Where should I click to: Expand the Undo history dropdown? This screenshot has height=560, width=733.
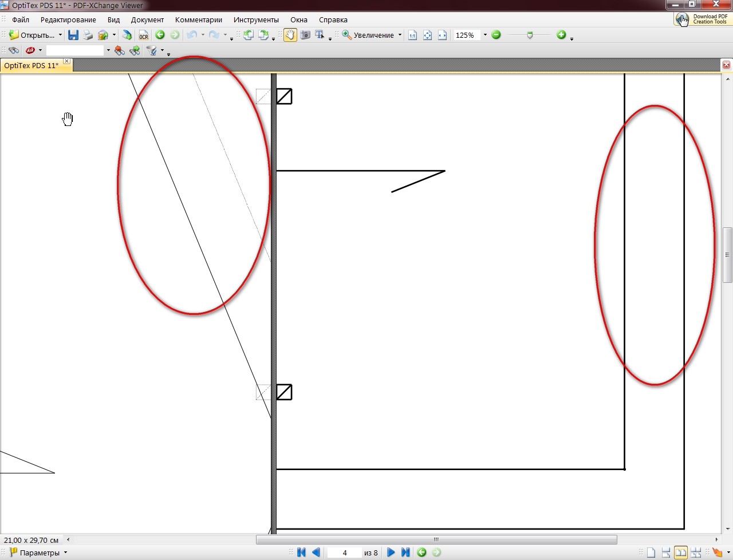coord(203,35)
